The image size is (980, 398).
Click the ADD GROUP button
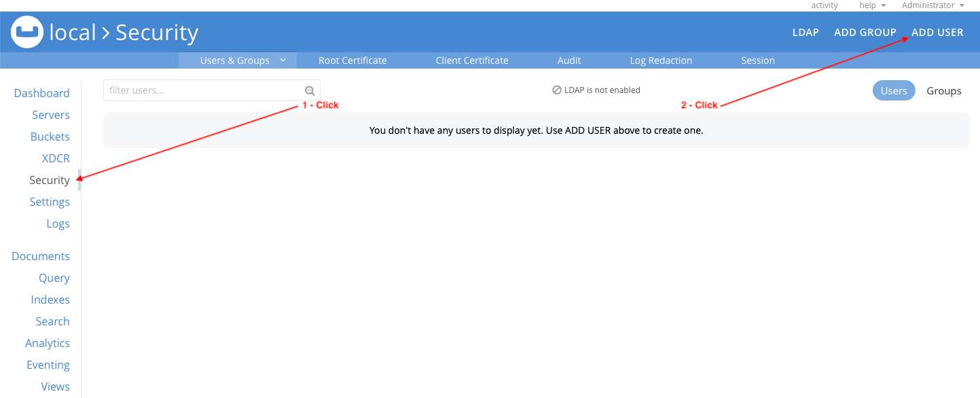point(865,33)
